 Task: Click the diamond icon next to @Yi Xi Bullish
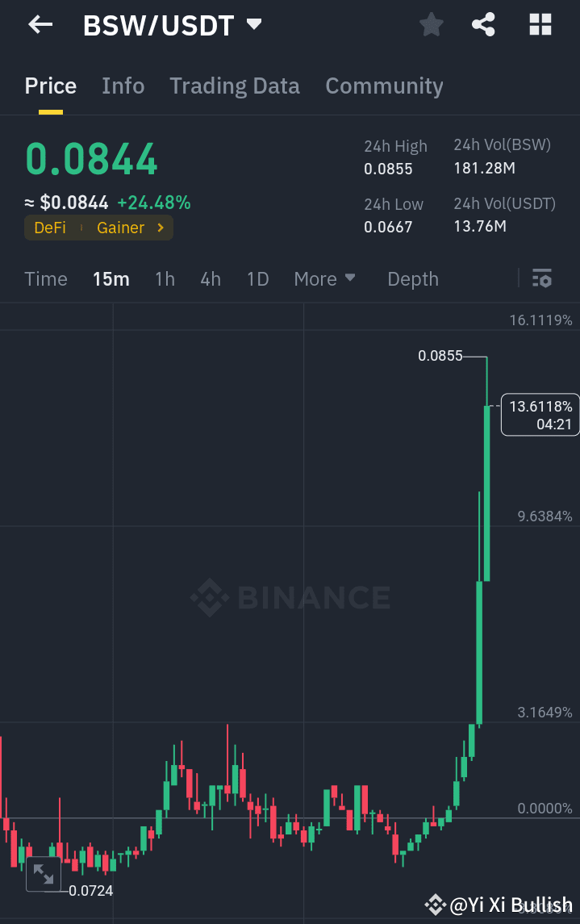(435, 905)
